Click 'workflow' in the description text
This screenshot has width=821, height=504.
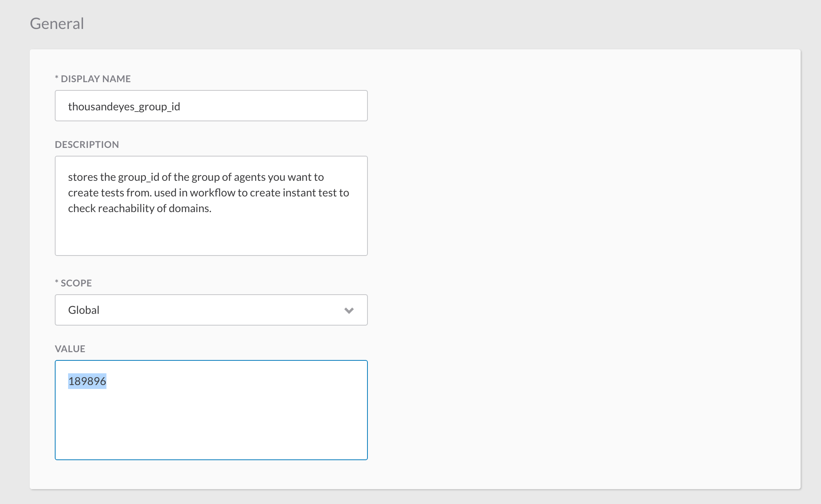point(212,193)
